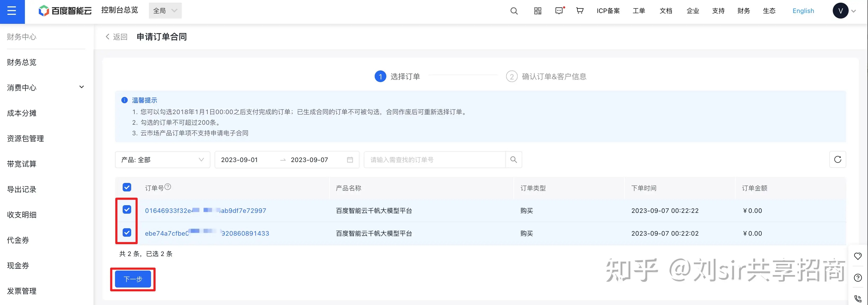Image resolution: width=868 pixels, height=305 pixels.
Task: Refresh the order list
Action: pos(837,160)
